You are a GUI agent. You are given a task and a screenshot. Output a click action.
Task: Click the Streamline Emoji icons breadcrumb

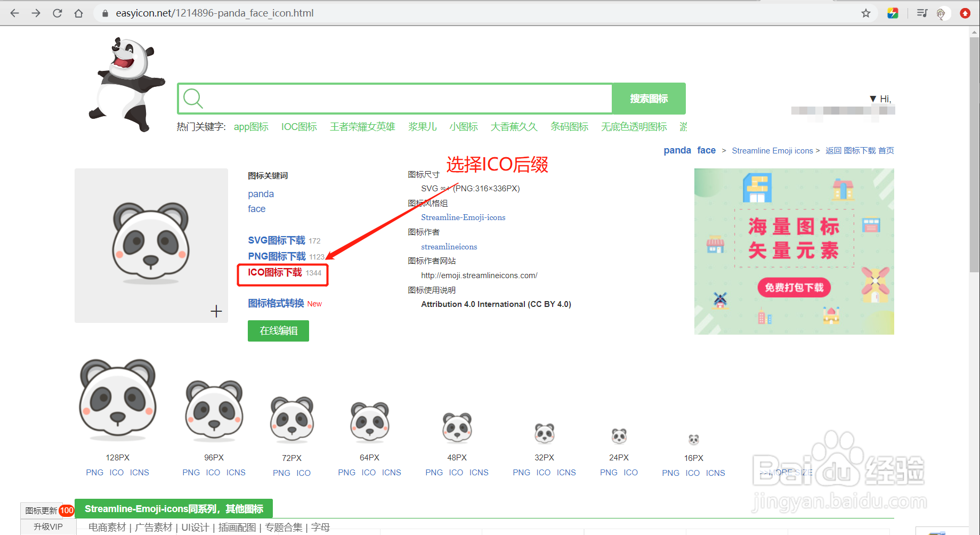coord(772,151)
